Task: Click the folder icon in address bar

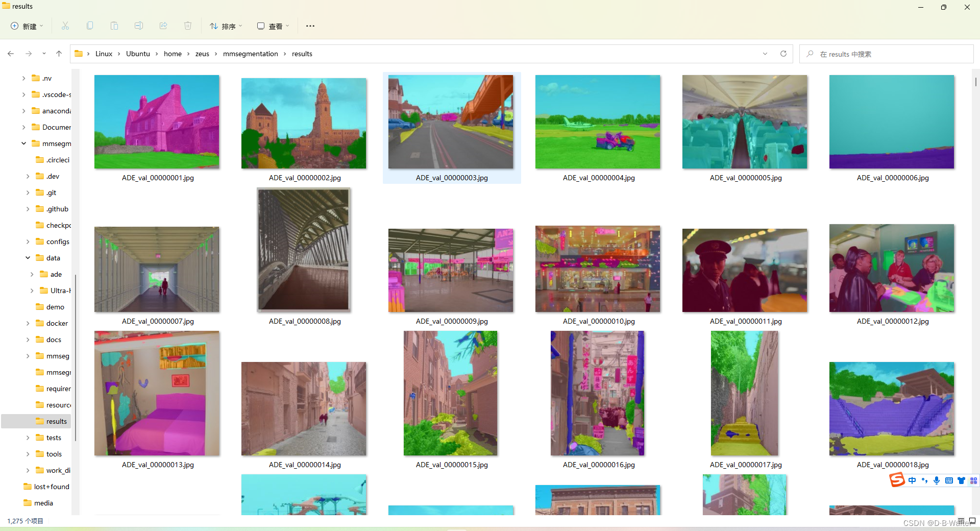Action: [79, 54]
